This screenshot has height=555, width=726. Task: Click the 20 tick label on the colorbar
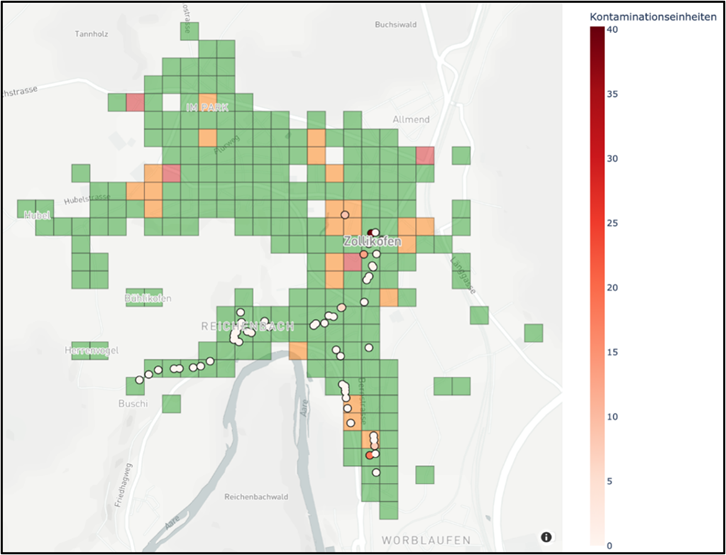pos(613,288)
